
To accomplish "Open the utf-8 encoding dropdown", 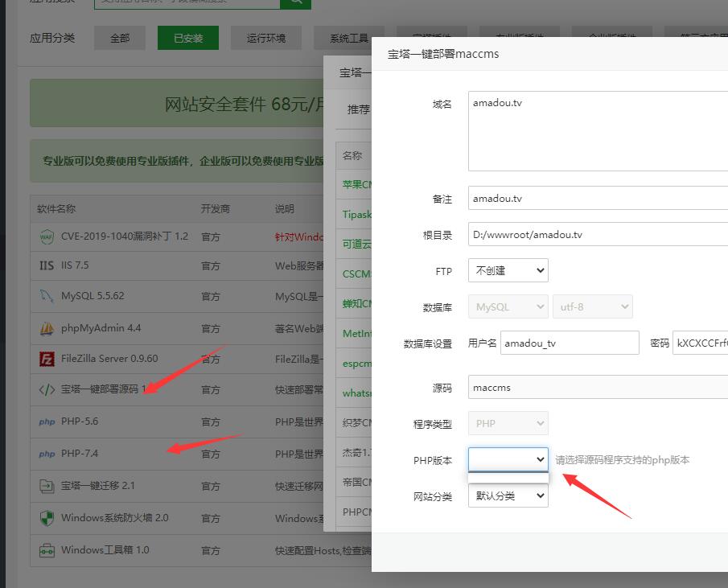I will 592,306.
